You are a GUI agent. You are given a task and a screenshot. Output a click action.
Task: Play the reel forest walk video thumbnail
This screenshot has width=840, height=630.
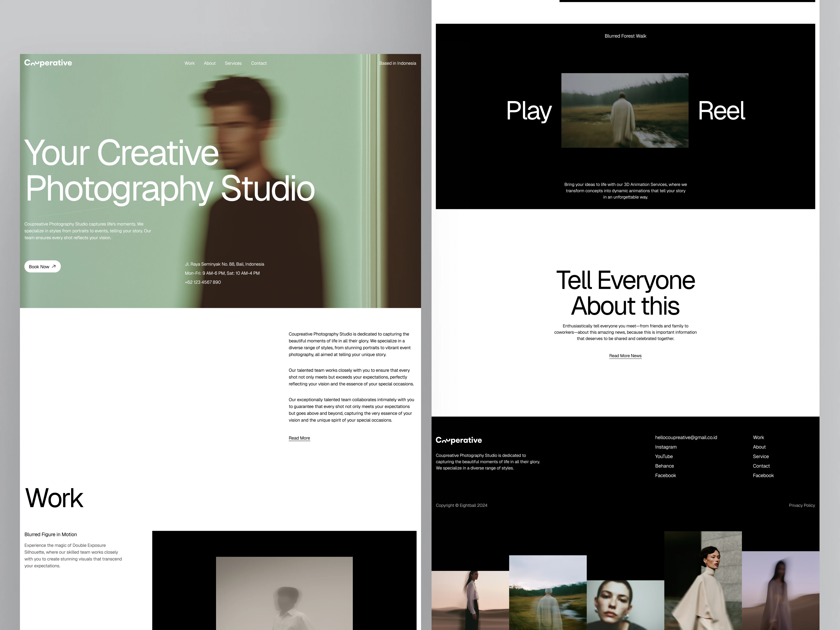[x=625, y=111]
